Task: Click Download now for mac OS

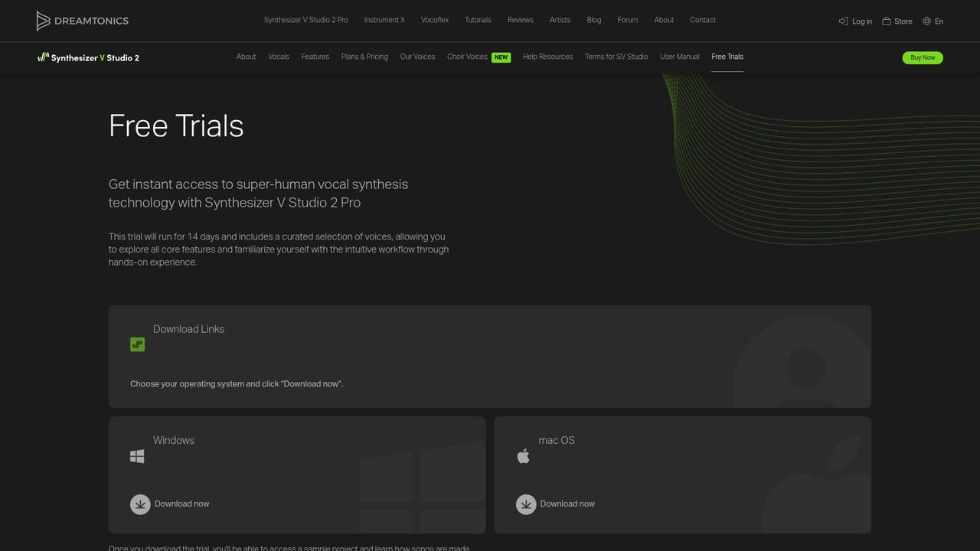Action: (567, 504)
